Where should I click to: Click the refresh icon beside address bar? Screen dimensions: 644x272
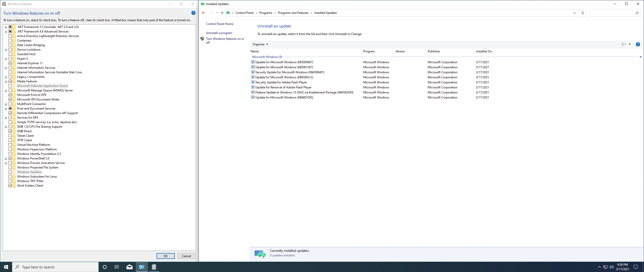click(583, 13)
